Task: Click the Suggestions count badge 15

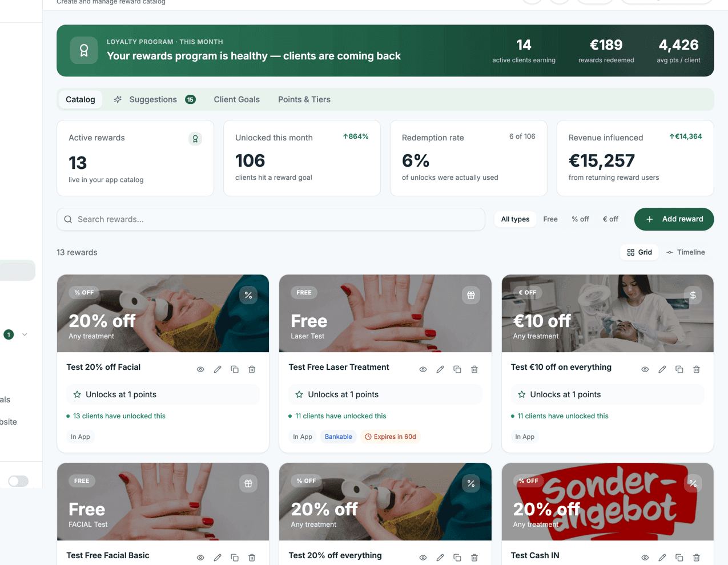Action: coord(190,99)
